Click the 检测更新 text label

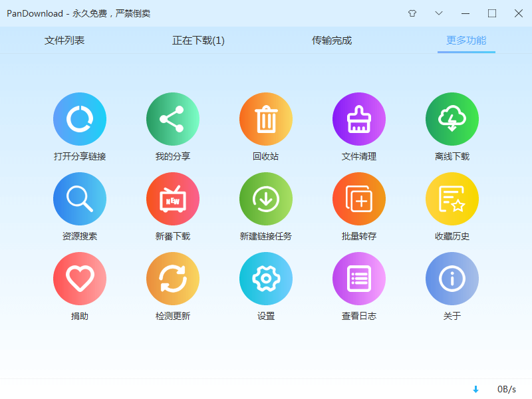(x=173, y=316)
